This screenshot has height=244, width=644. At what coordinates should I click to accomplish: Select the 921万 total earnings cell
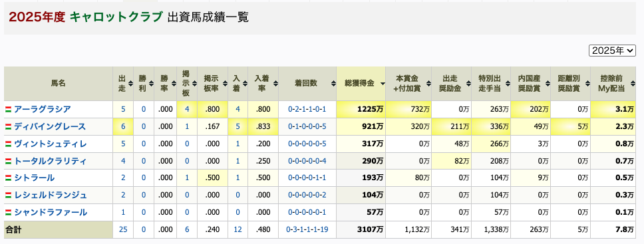[x=361, y=126]
